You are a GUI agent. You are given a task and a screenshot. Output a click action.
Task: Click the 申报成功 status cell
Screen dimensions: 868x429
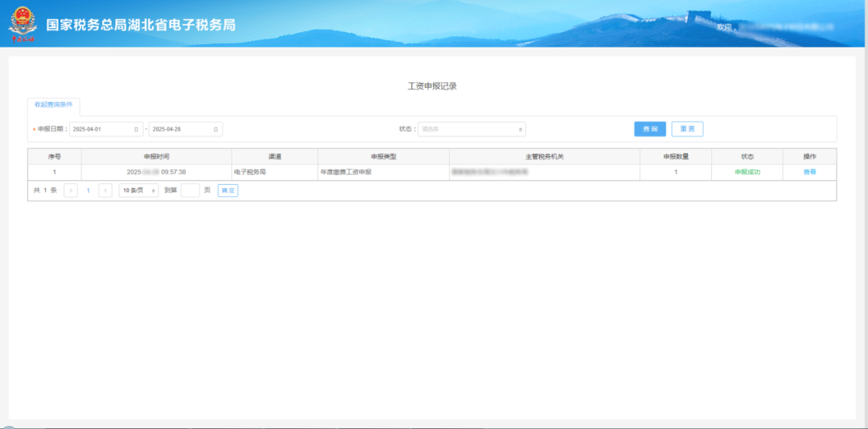pos(747,172)
